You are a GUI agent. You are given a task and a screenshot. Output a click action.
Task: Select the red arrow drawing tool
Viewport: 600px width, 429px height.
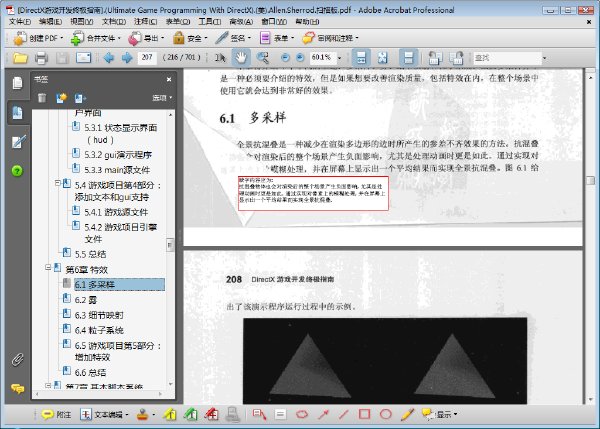[323, 414]
